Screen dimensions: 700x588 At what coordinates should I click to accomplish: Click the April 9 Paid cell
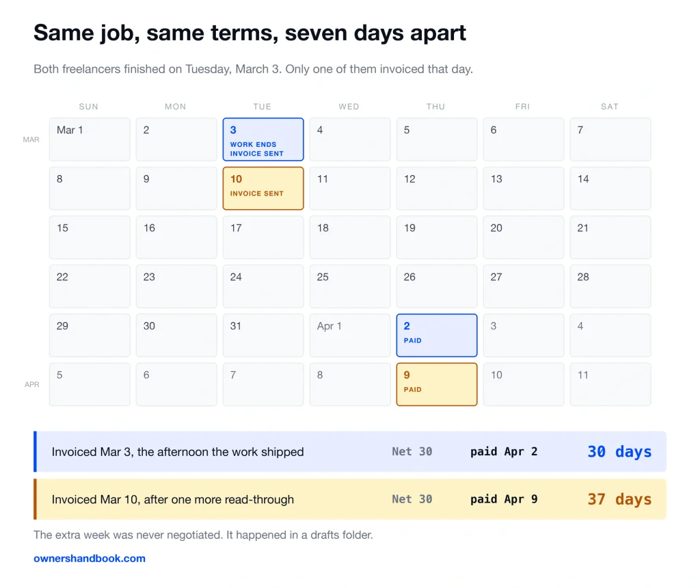[437, 384]
